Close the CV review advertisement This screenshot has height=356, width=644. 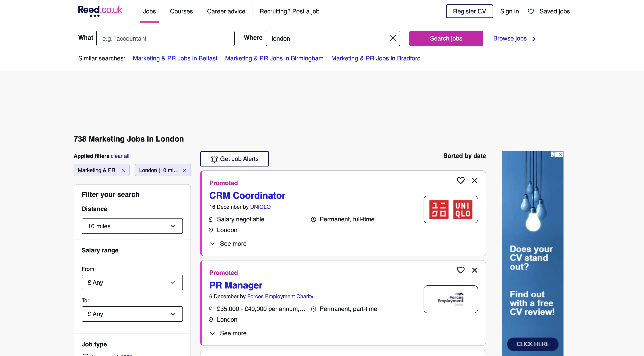click(x=560, y=154)
